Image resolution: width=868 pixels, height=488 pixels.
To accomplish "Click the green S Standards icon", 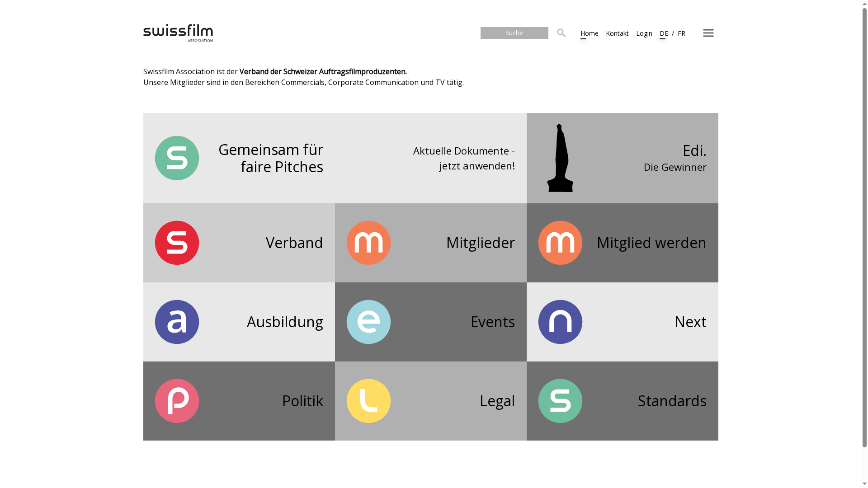I will [x=560, y=401].
